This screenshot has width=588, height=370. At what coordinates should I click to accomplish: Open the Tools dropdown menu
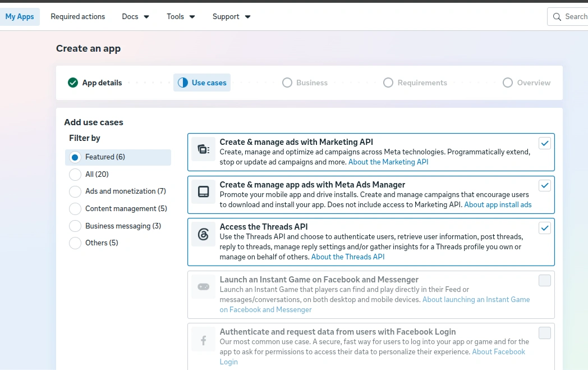[181, 16]
